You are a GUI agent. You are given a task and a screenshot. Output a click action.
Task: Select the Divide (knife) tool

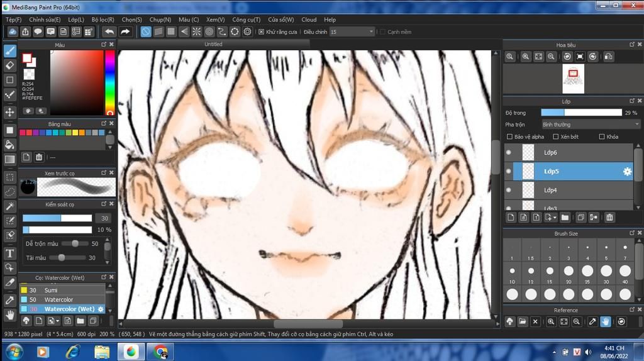coord(10,282)
